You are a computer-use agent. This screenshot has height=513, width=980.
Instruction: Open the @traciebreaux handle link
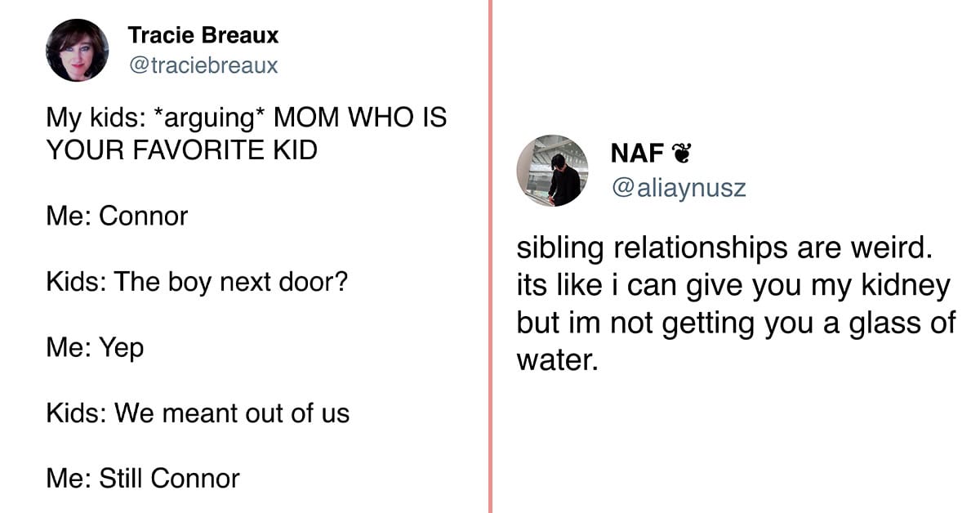point(203,65)
